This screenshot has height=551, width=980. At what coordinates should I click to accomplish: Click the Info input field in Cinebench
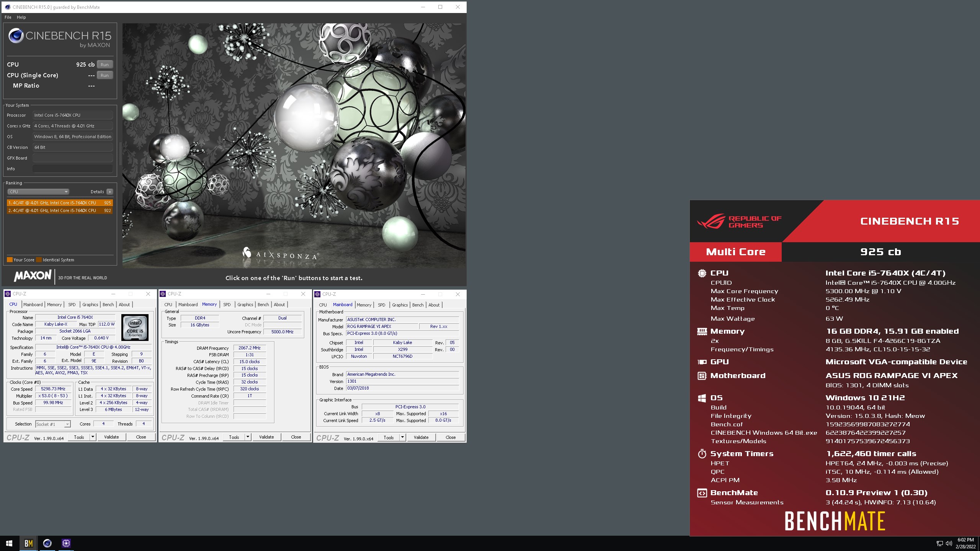73,169
